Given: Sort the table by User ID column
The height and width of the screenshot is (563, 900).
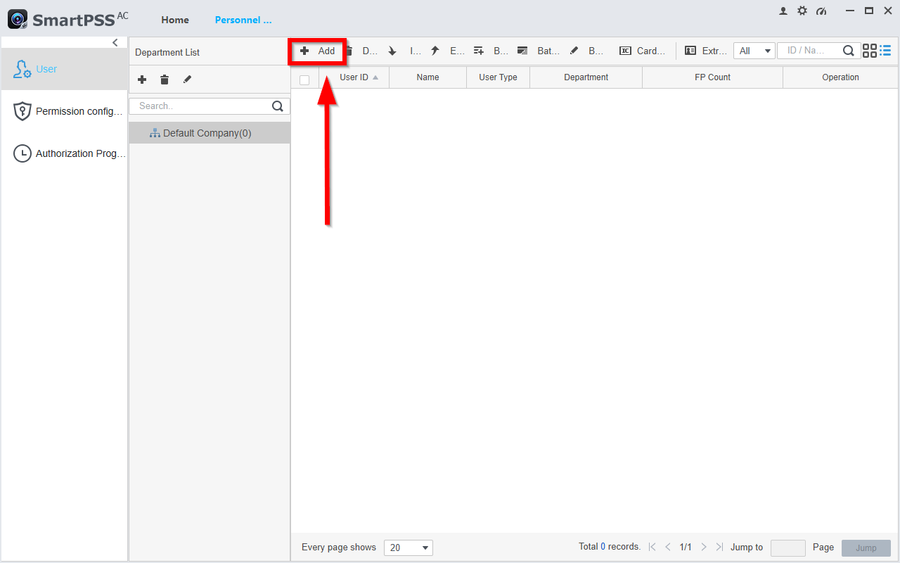Looking at the screenshot, I should point(354,77).
